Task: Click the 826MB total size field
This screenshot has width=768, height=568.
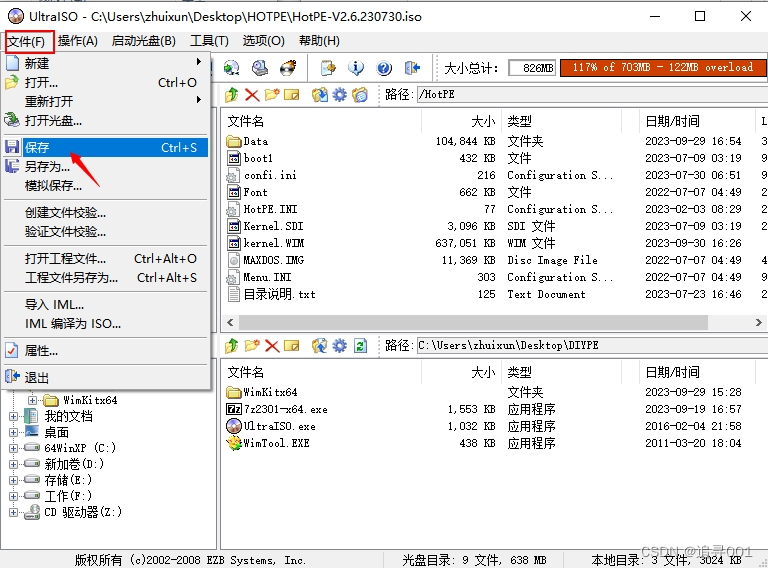Action: 532,68
